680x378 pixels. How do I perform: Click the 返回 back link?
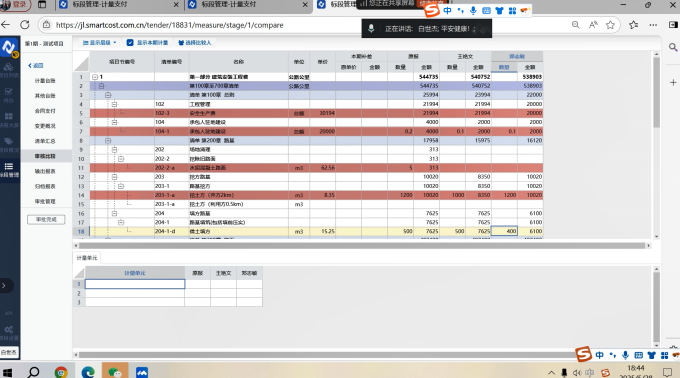tap(36, 65)
